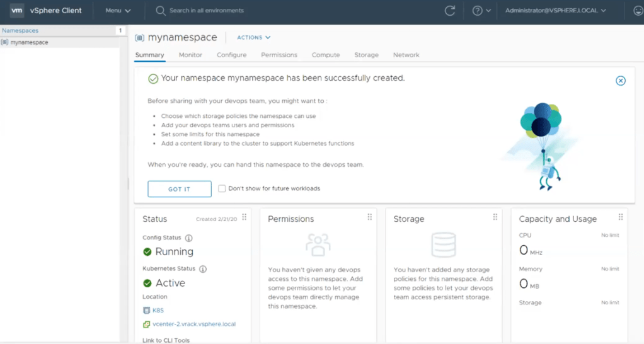The height and width of the screenshot is (344, 644).
Task: Open the Administrator@VSPHERE.LOCAL user menu
Action: [555, 11]
